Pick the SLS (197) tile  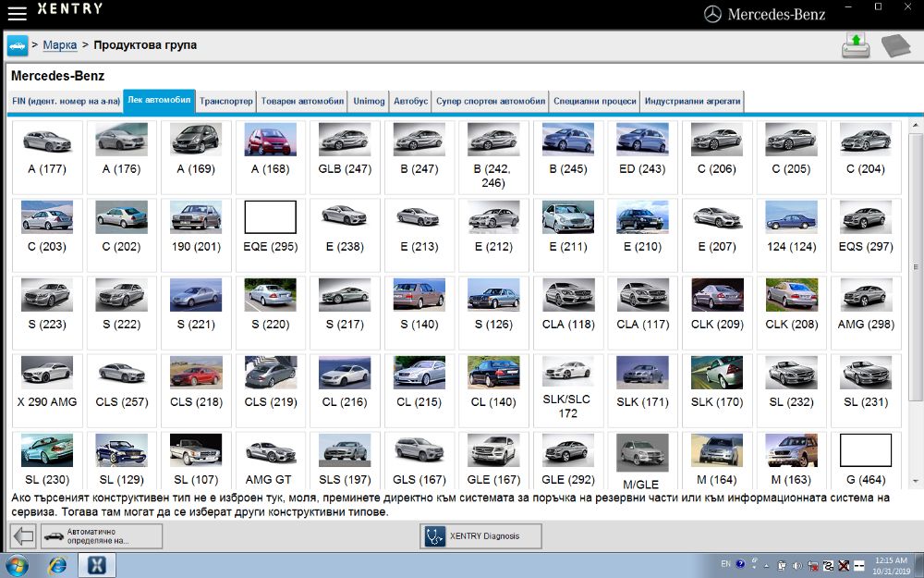click(x=345, y=461)
